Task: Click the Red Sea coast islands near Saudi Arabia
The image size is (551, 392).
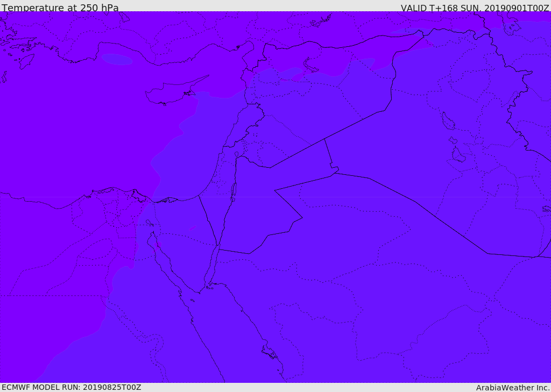Action: (269, 353)
